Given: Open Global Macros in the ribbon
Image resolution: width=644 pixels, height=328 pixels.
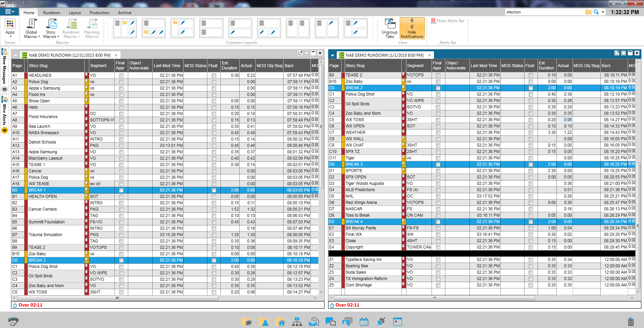Looking at the screenshot, I should click(32, 29).
